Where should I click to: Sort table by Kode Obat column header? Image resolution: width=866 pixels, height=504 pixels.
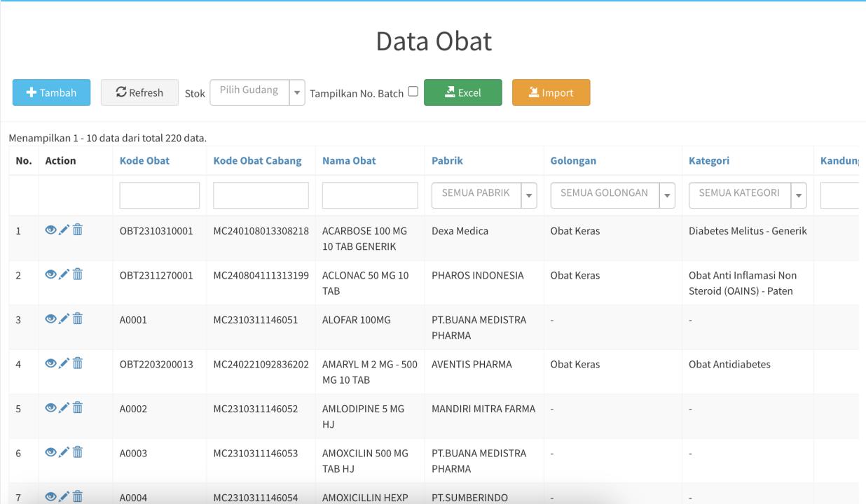[x=144, y=160]
